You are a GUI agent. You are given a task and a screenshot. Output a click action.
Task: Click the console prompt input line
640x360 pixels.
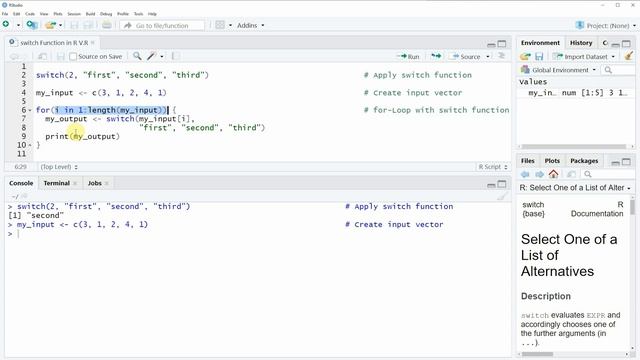(x=257, y=234)
